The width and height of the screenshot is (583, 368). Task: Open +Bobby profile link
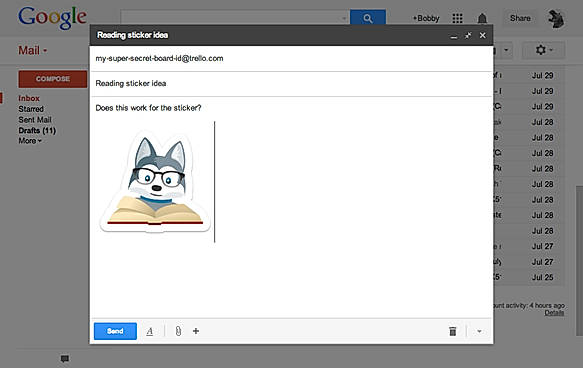point(426,18)
